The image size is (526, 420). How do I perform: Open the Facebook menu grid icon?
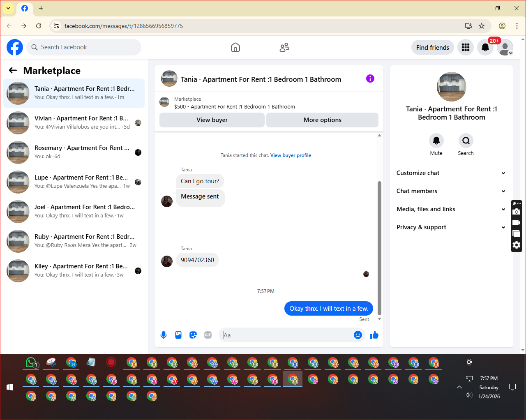pyautogui.click(x=466, y=47)
